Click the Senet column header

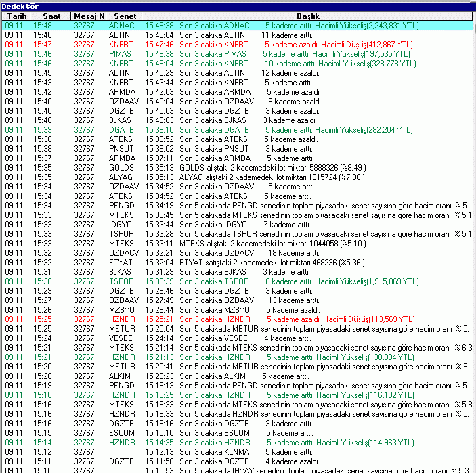tap(125, 15)
